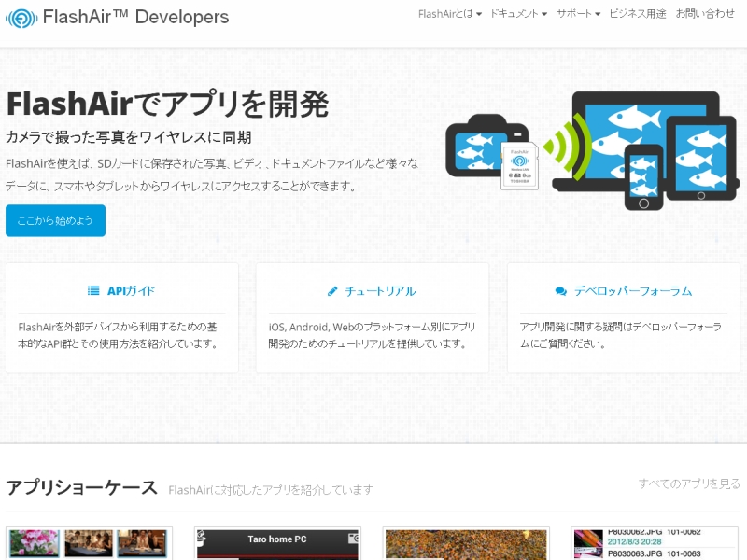Click the speech bubble icon by デベロッパーフォーラム

pyautogui.click(x=559, y=289)
